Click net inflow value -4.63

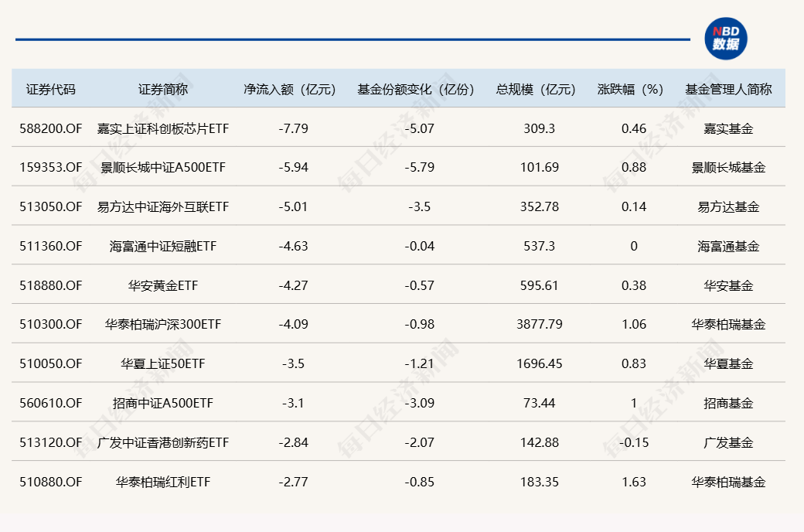click(x=293, y=246)
